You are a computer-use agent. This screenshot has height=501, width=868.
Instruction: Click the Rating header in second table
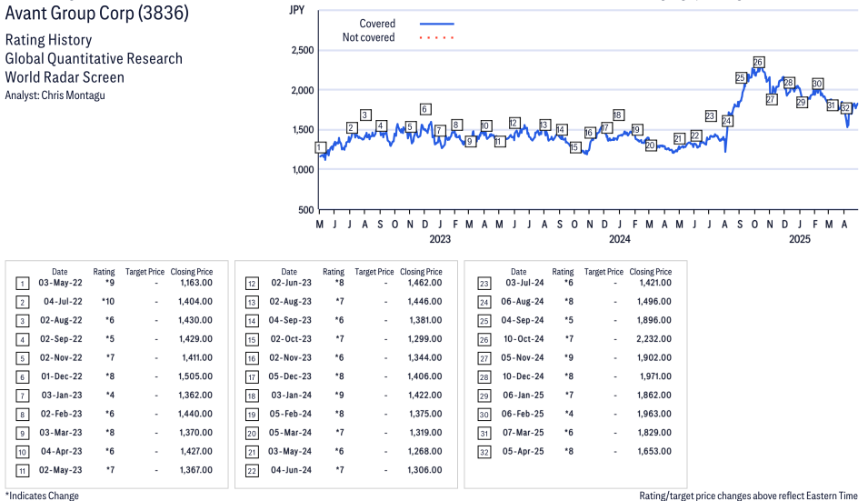coord(334,272)
